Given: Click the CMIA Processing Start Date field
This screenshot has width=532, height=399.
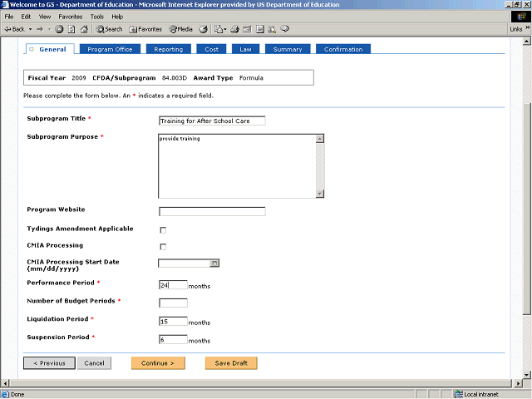Looking at the screenshot, I should [185, 263].
